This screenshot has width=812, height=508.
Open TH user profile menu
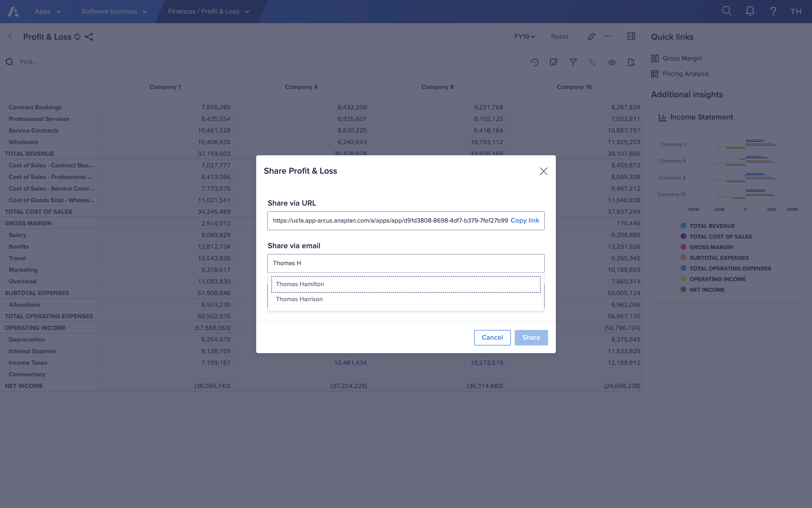click(x=796, y=11)
